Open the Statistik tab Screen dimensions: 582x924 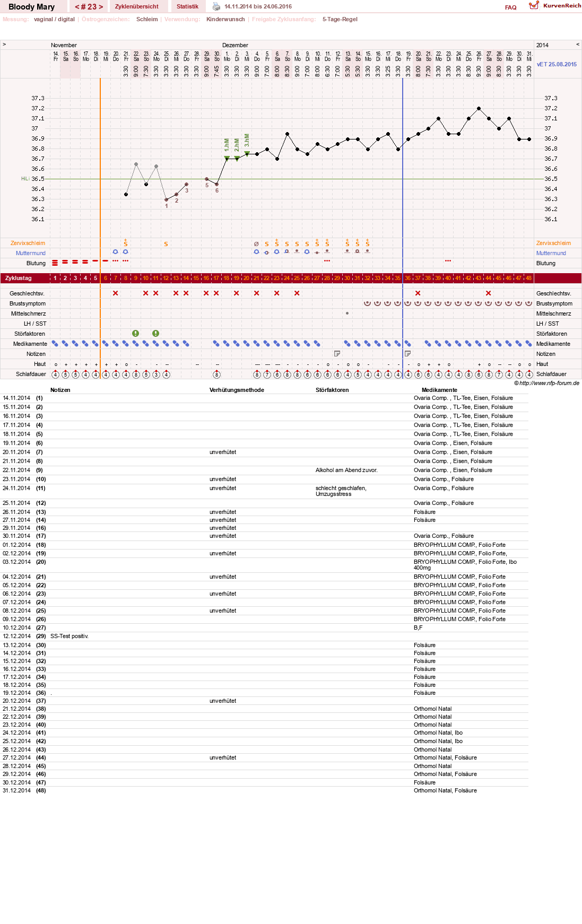(188, 6)
